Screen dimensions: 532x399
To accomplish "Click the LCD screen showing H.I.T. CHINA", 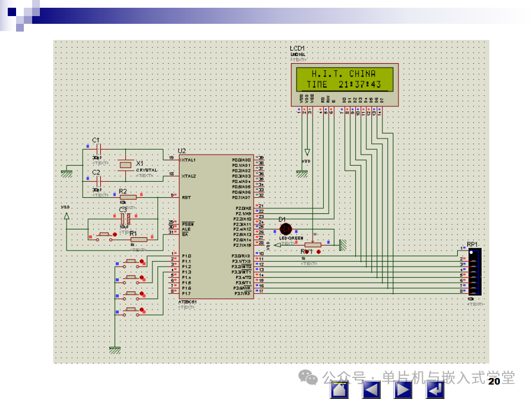I will (x=345, y=79).
